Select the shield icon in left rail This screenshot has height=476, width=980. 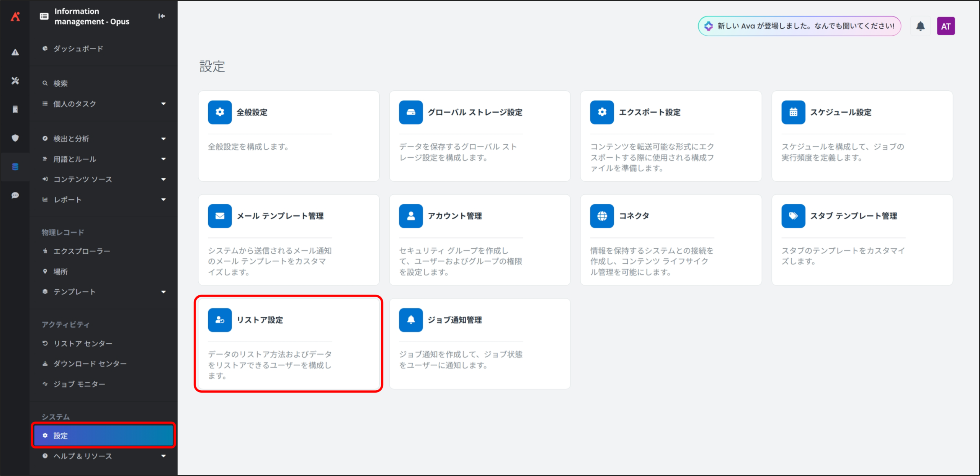point(15,138)
